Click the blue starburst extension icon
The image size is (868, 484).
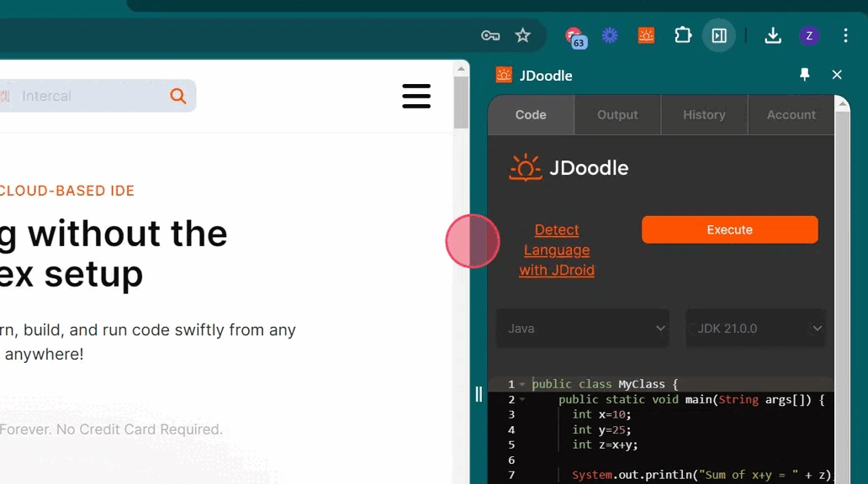coord(610,35)
